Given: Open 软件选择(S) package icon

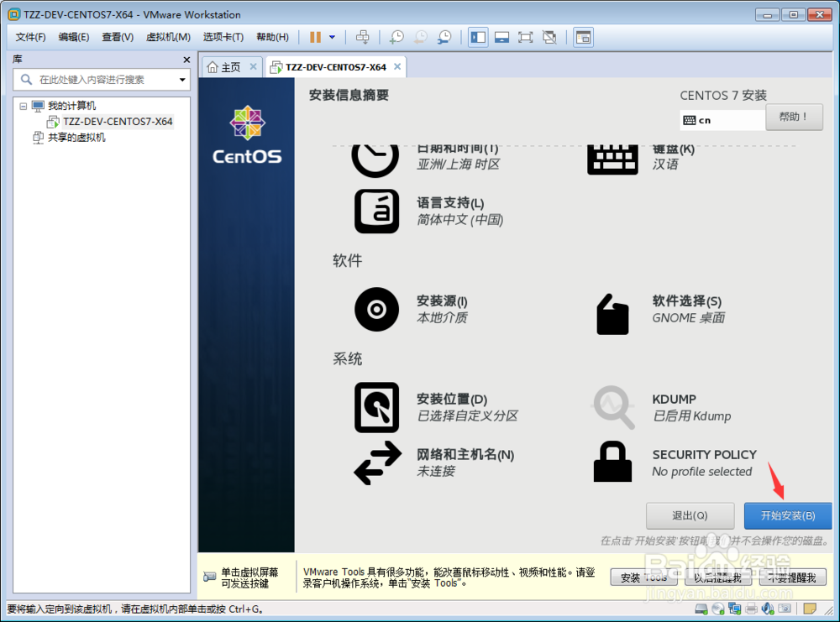Looking at the screenshot, I should [612, 314].
